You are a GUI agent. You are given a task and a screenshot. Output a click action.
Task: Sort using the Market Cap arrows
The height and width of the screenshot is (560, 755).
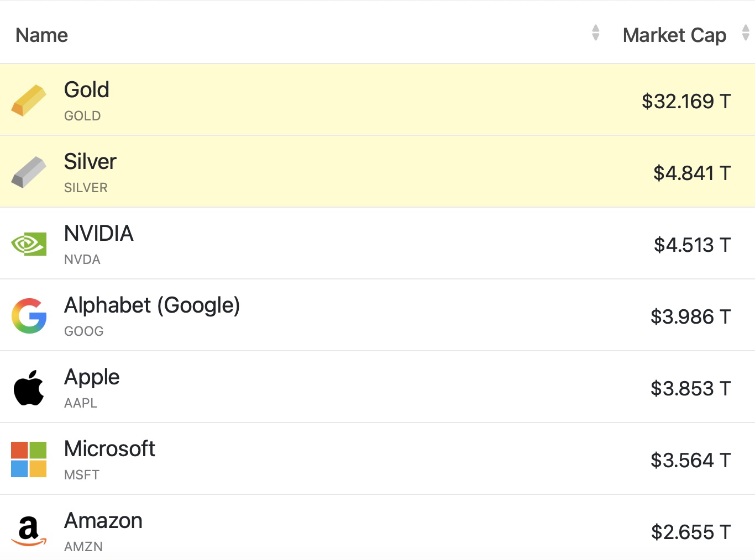click(746, 33)
